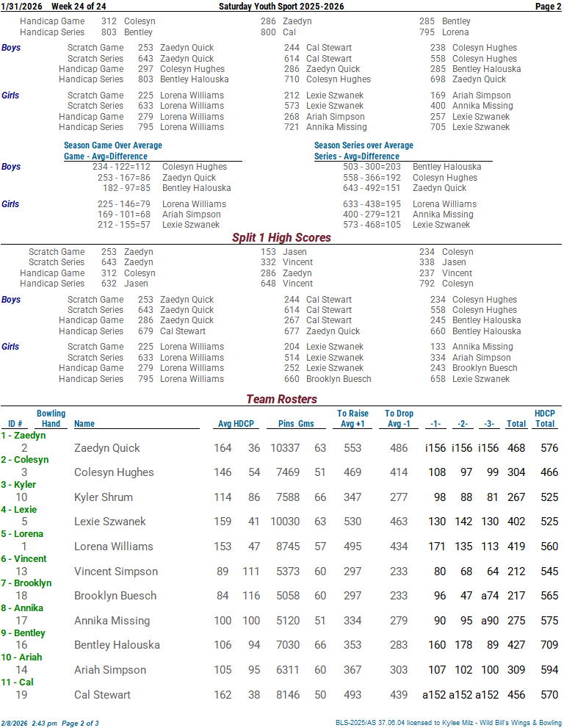564x728 pixels.
Task: Click the 'Bowling Hand' column header
Action: pos(51,418)
